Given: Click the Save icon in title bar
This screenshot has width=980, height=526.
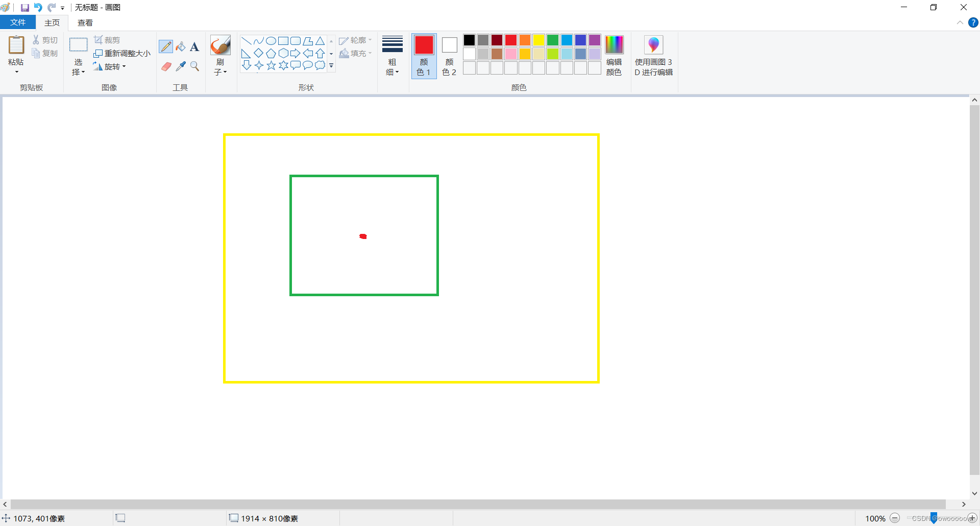Looking at the screenshot, I should click(24, 8).
